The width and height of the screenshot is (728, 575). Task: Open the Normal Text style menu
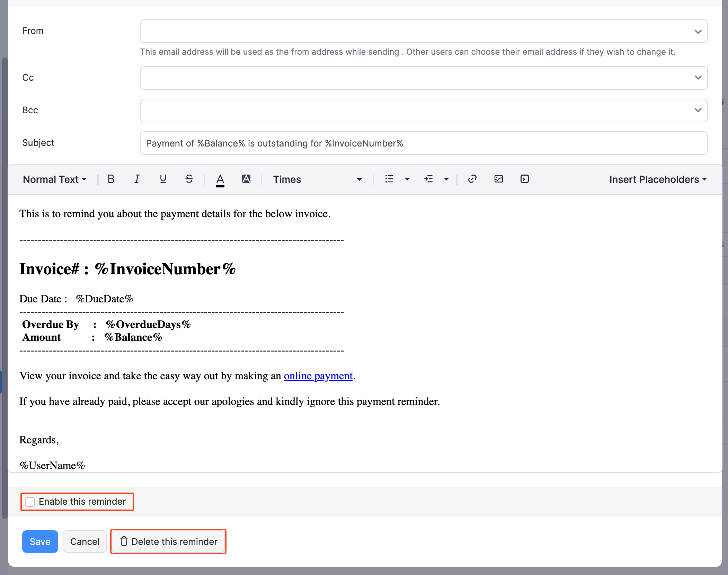(x=55, y=179)
